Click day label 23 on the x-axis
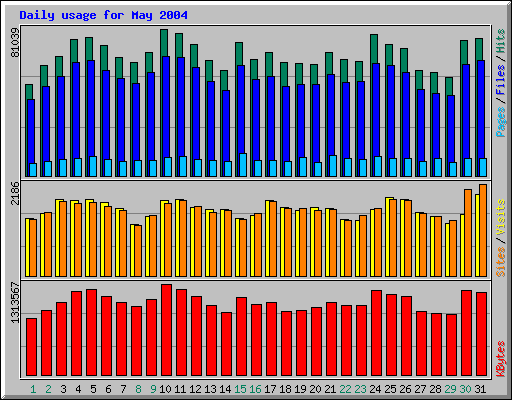 tap(360, 389)
